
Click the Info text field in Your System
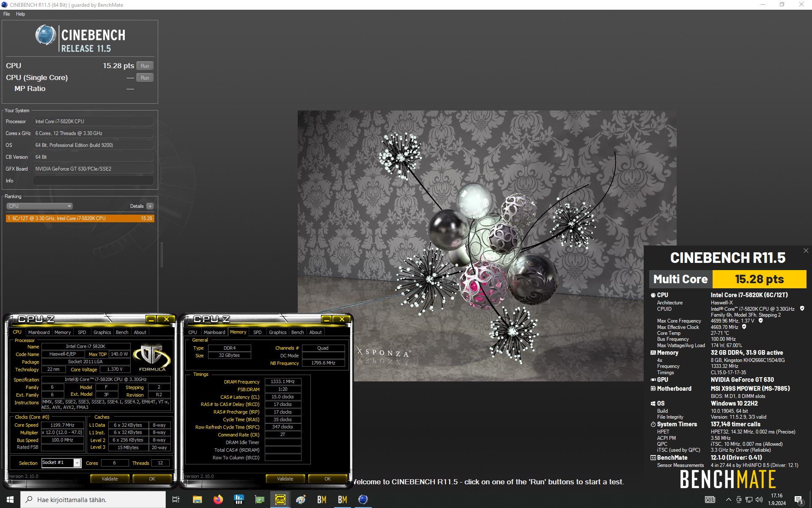pyautogui.click(x=93, y=181)
